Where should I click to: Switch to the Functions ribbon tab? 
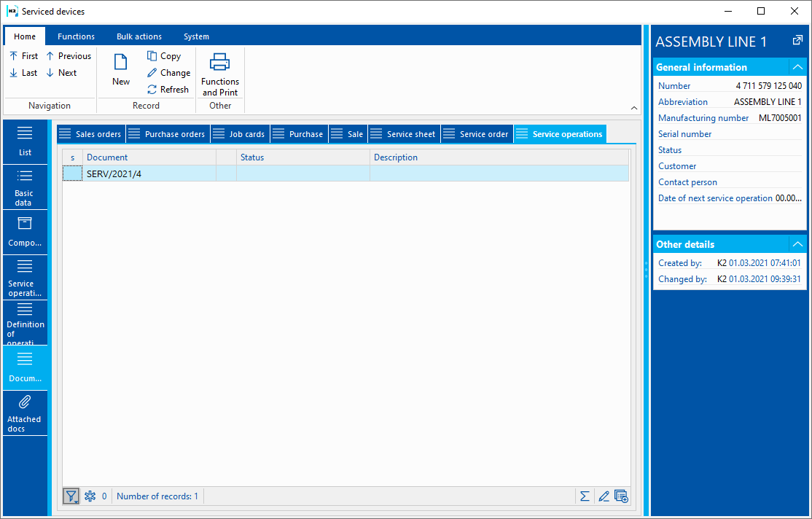click(x=76, y=36)
